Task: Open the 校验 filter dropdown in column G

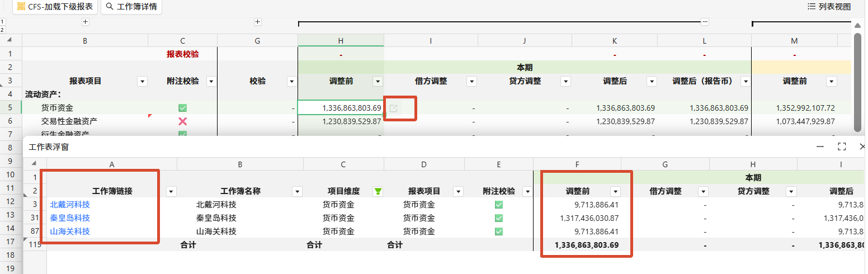Action: [291, 82]
